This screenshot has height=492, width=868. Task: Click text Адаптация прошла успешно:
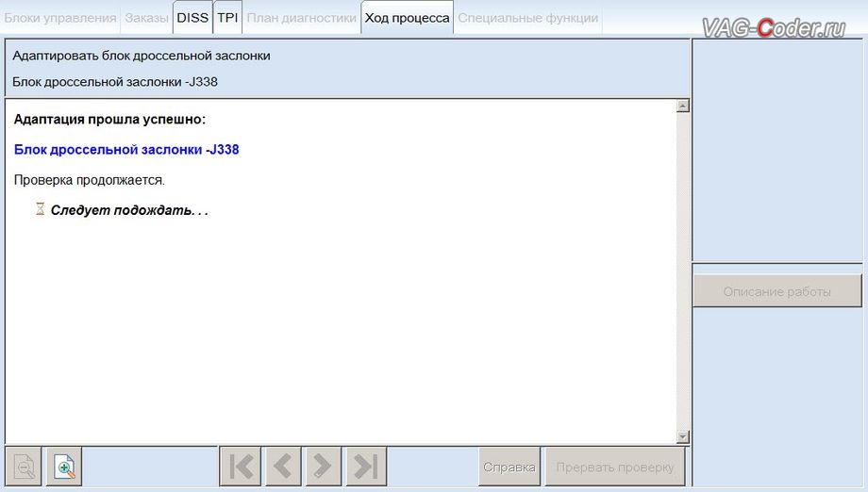[x=109, y=120]
